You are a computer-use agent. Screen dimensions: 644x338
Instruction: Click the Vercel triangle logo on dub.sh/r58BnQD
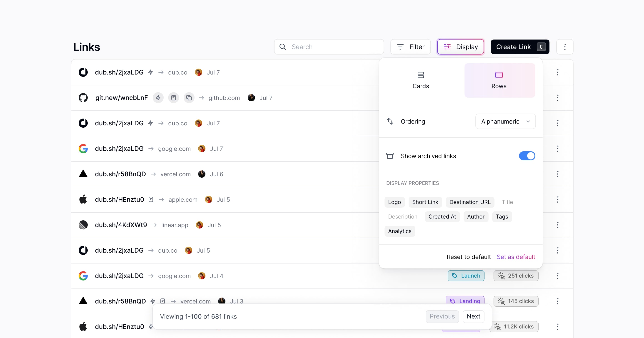pos(83,174)
